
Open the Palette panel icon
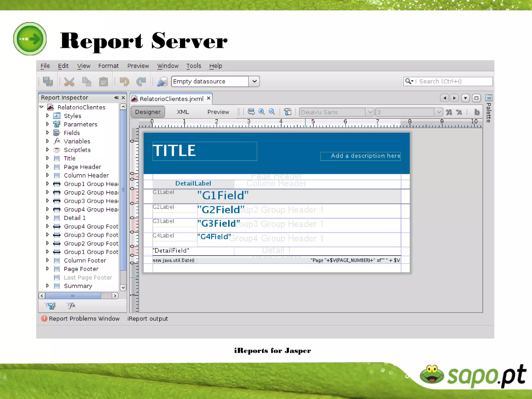point(489,98)
